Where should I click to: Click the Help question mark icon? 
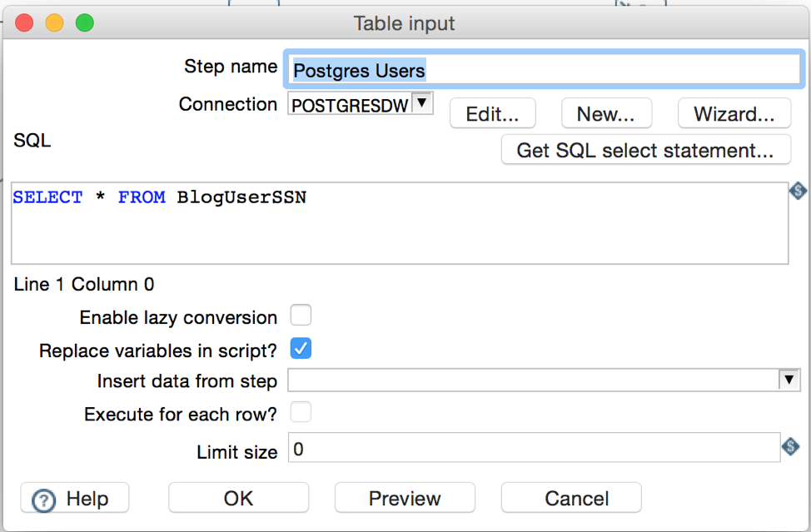pyautogui.click(x=43, y=500)
